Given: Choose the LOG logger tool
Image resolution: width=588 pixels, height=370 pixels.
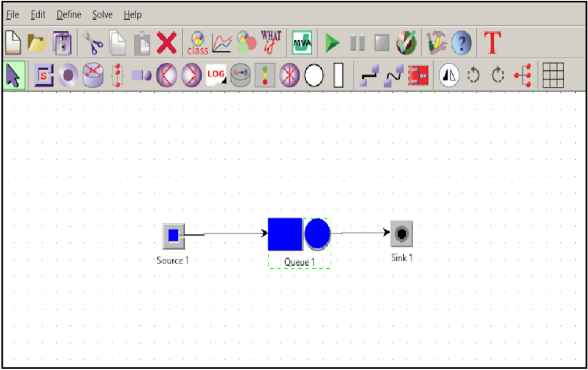Looking at the screenshot, I should 216,75.
